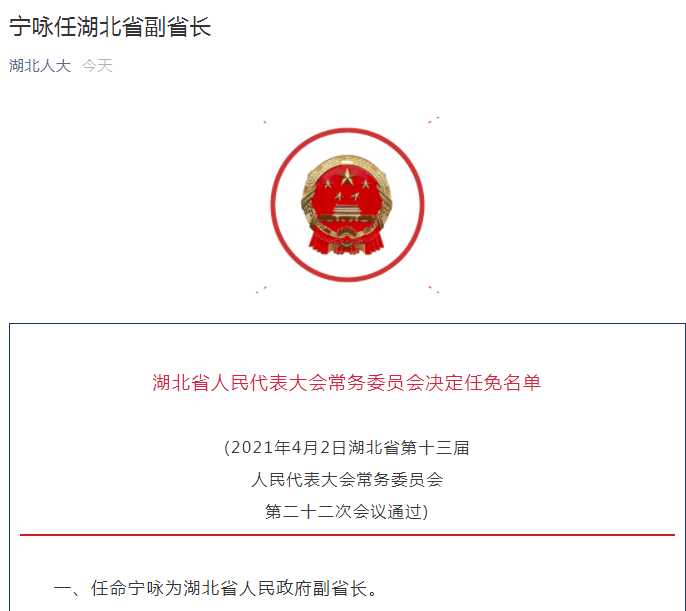
Task: Click the red horizontal divider line
Action: click(347, 534)
